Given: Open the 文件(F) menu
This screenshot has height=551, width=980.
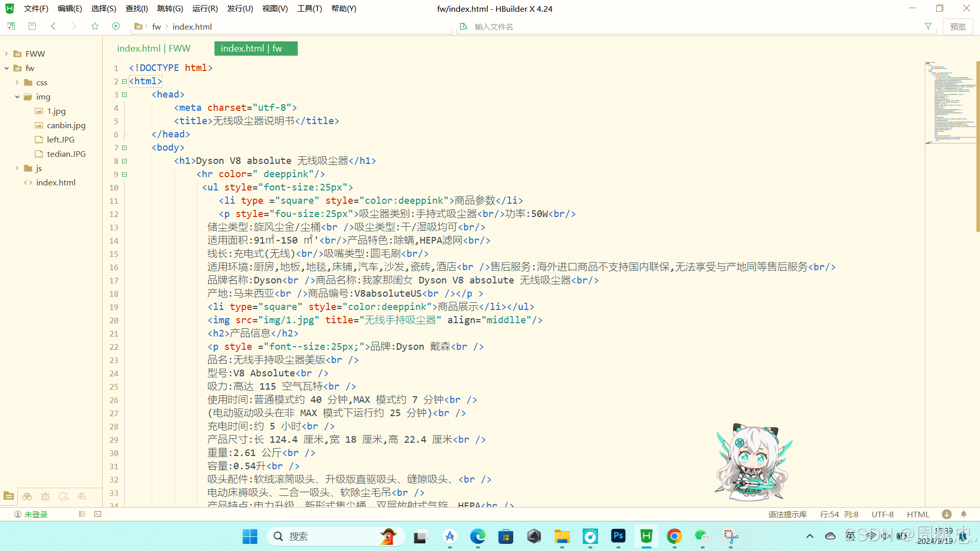Looking at the screenshot, I should pos(36,9).
